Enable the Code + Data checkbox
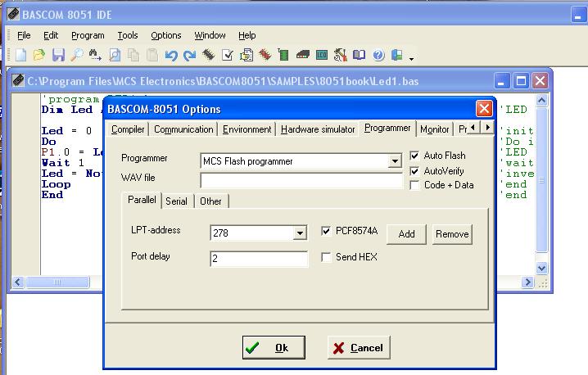588x375 pixels. click(x=414, y=185)
